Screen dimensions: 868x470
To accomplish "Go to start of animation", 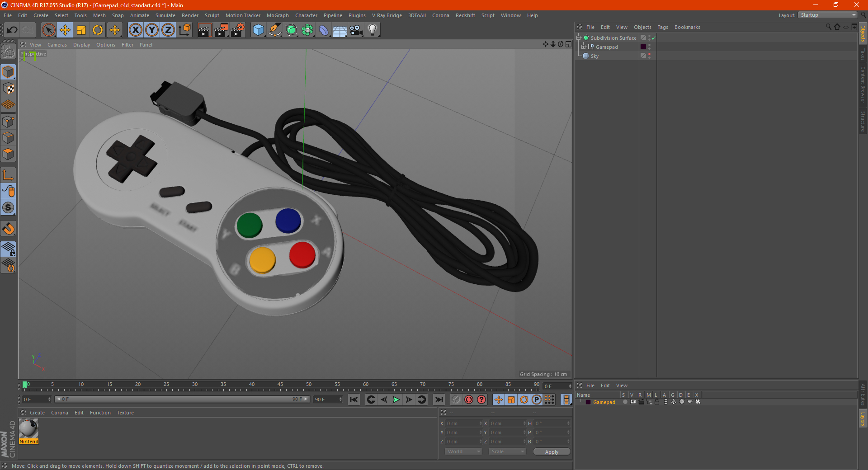I will pos(354,399).
